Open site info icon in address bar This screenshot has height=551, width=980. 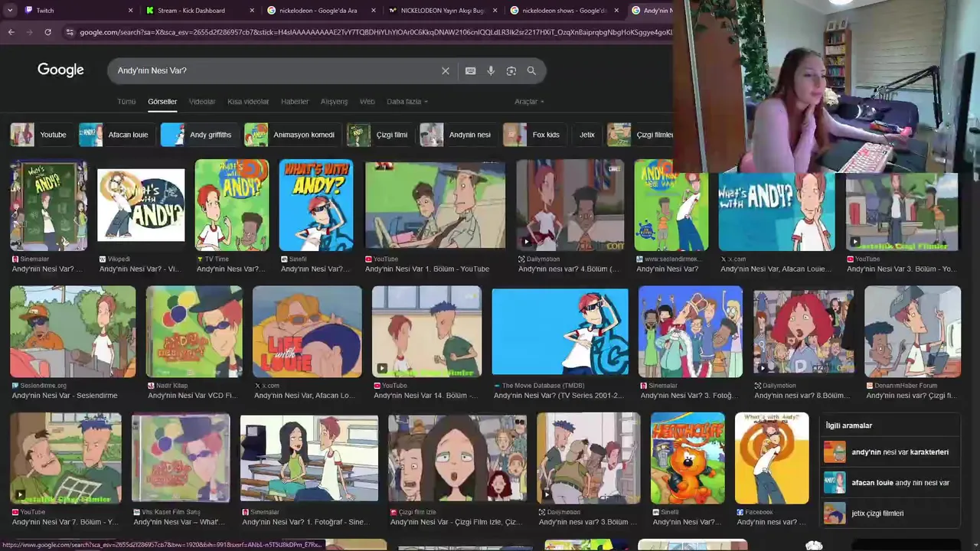coord(70,32)
